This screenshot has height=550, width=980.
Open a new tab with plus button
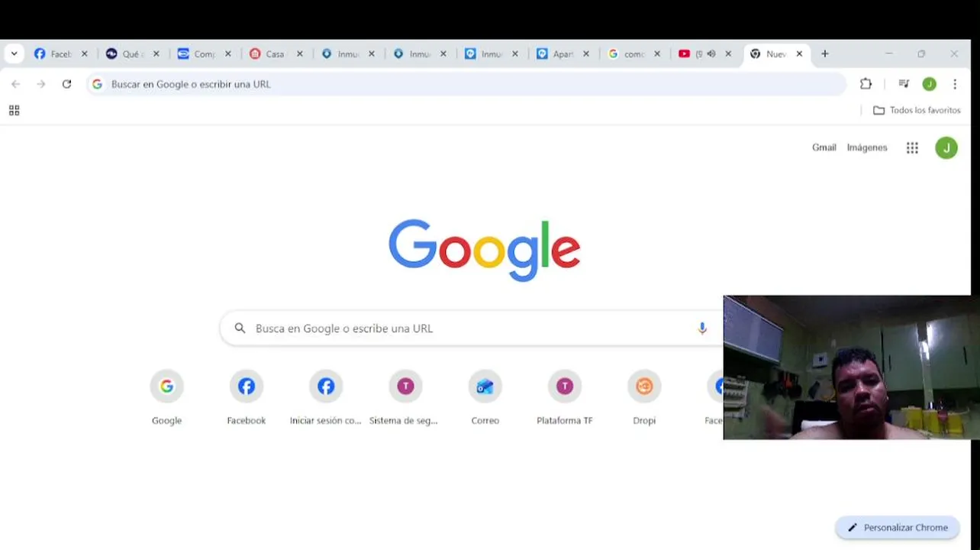tap(825, 54)
